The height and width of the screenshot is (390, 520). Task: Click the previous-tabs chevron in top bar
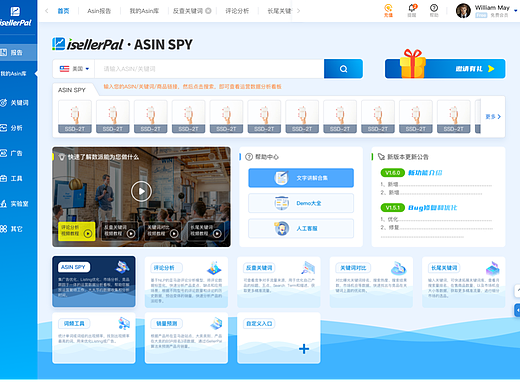click(47, 11)
